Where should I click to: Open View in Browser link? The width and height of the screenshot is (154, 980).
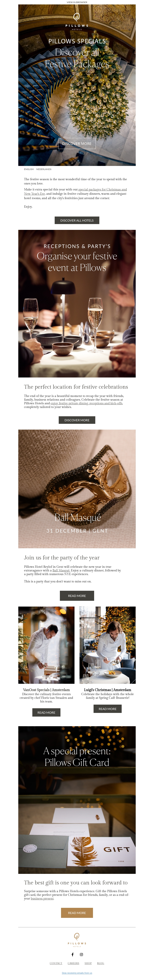[77, 2]
